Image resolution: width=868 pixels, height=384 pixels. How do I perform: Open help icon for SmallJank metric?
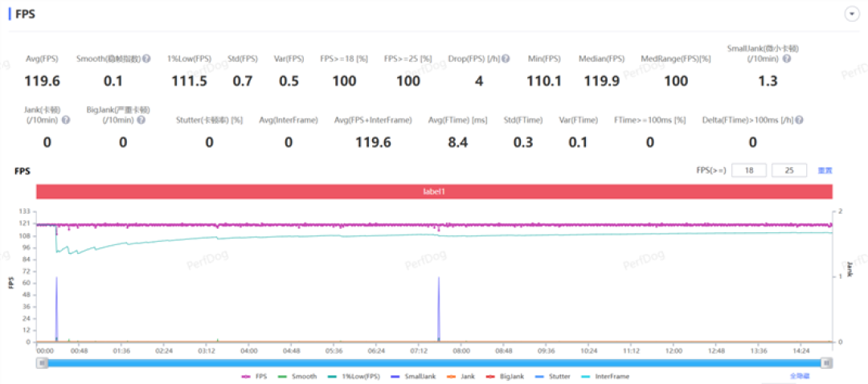(x=787, y=59)
